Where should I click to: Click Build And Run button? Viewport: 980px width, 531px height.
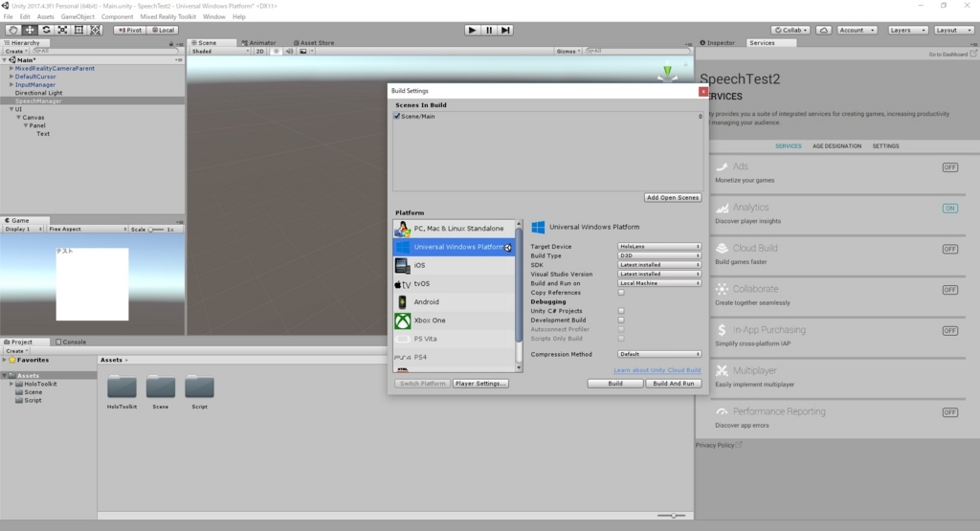pos(673,384)
